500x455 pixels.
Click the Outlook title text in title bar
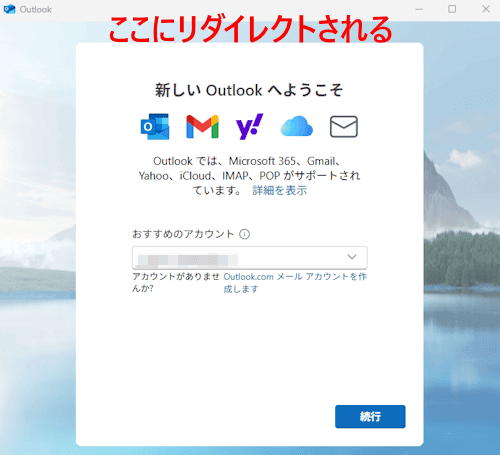(35, 9)
